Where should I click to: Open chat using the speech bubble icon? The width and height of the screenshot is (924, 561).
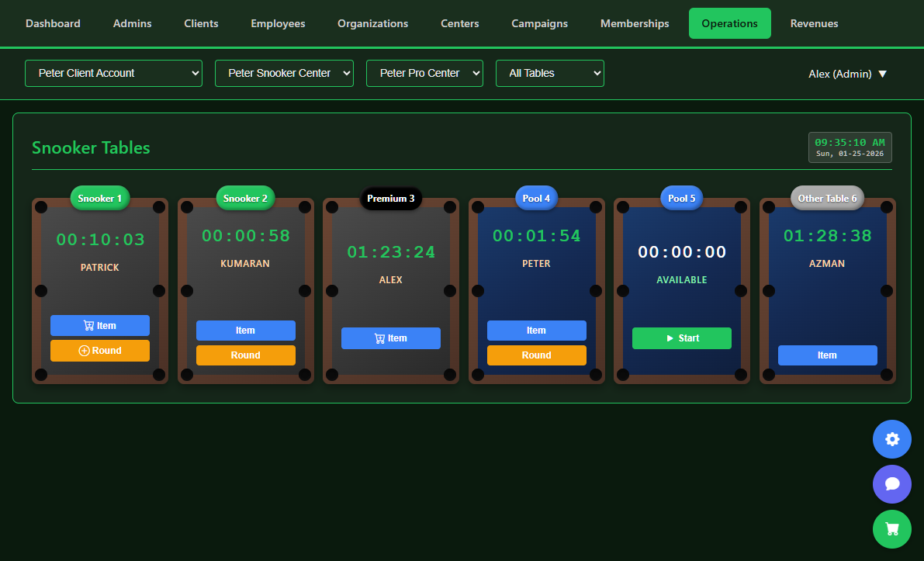pos(891,483)
